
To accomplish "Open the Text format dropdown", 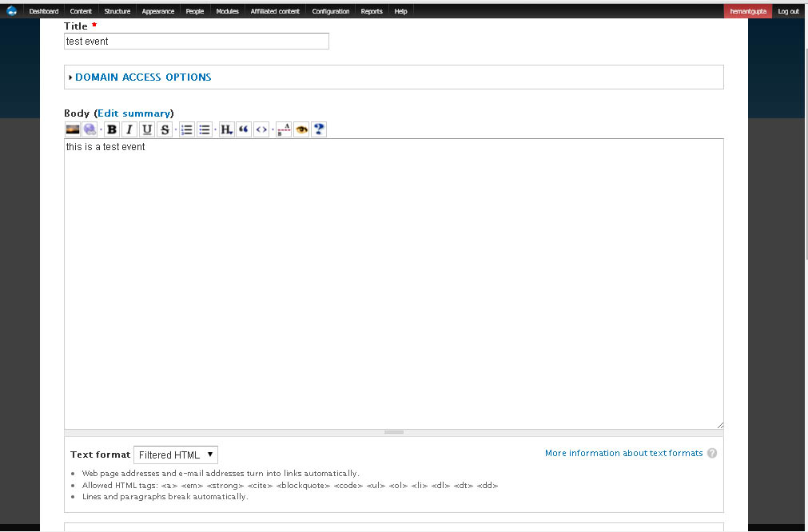I will click(176, 455).
